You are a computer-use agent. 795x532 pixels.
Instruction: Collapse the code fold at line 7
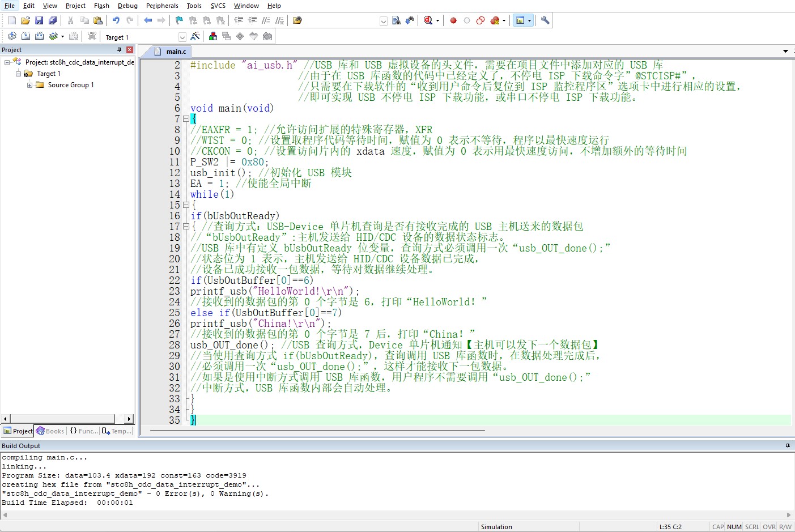[185, 119]
